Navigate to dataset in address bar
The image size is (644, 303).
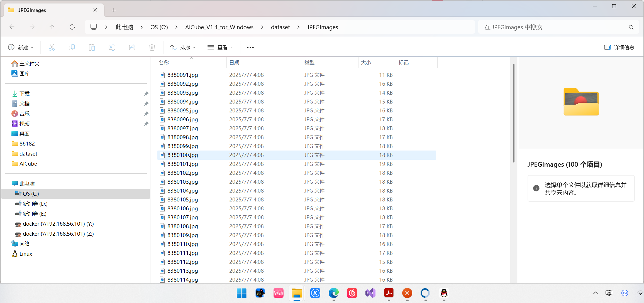[x=280, y=27]
